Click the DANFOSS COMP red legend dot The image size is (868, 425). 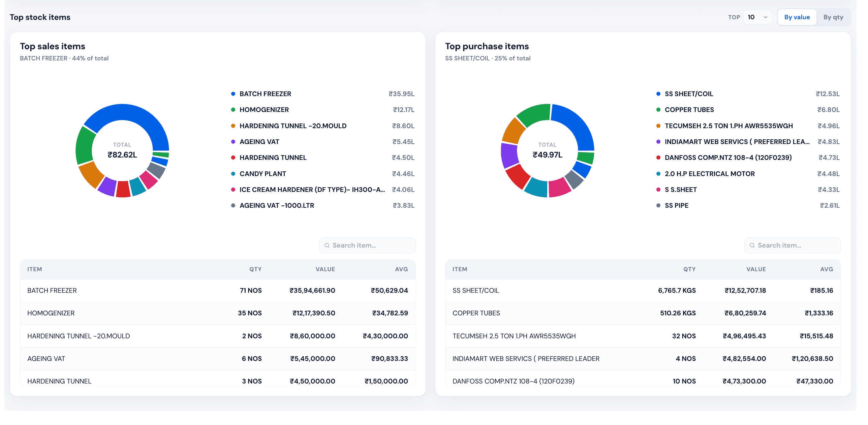(658, 158)
